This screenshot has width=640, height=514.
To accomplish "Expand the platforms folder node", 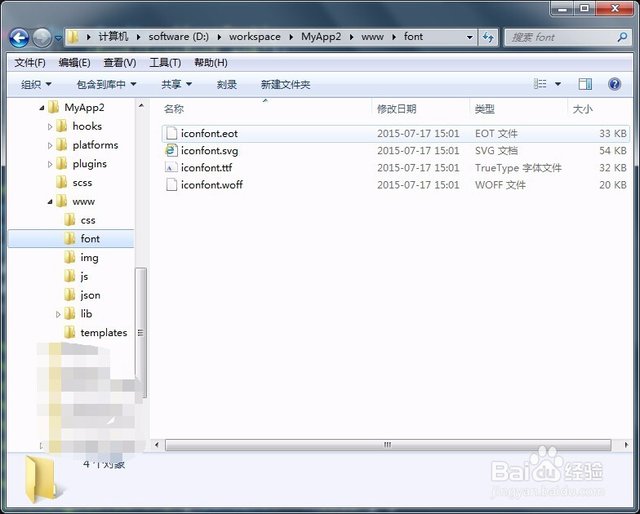I will point(50,145).
